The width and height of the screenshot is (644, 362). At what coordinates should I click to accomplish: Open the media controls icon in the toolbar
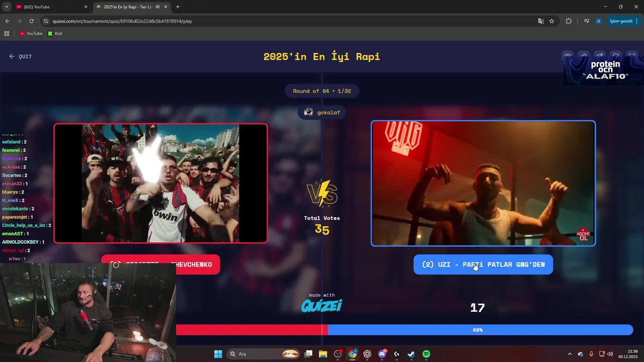587,21
